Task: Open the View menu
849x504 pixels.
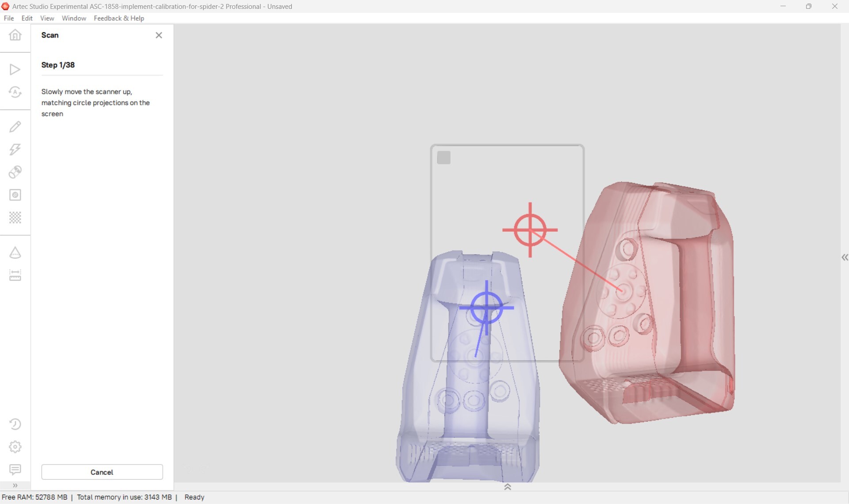Action: (x=47, y=18)
